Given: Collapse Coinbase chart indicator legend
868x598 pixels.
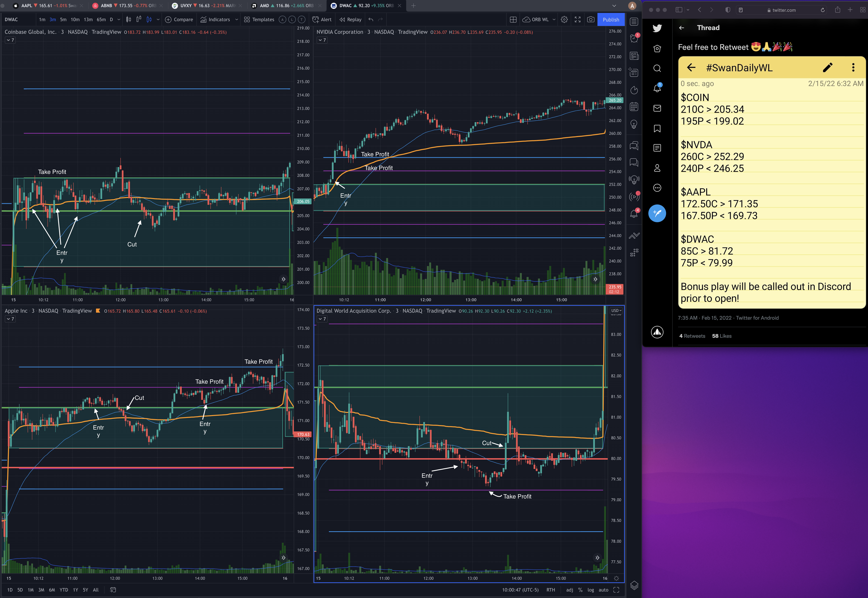Looking at the screenshot, I should pyautogui.click(x=10, y=40).
